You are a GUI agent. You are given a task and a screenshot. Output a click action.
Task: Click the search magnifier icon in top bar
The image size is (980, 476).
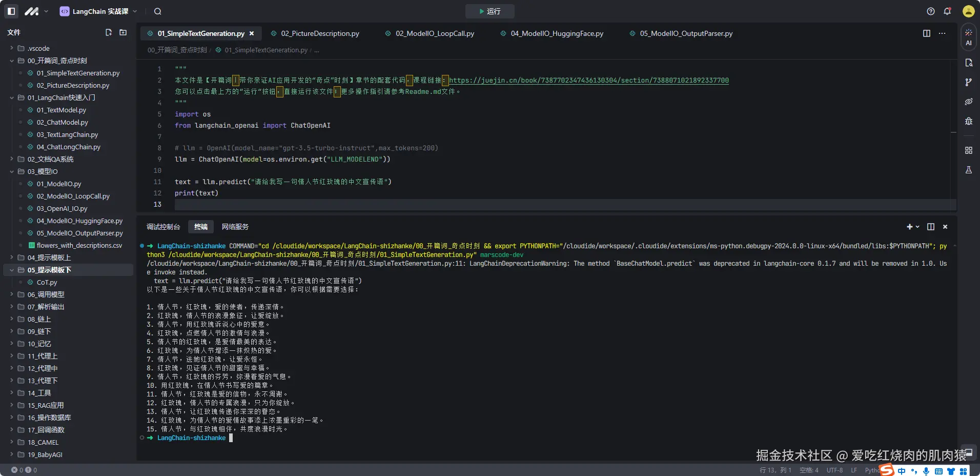(158, 11)
